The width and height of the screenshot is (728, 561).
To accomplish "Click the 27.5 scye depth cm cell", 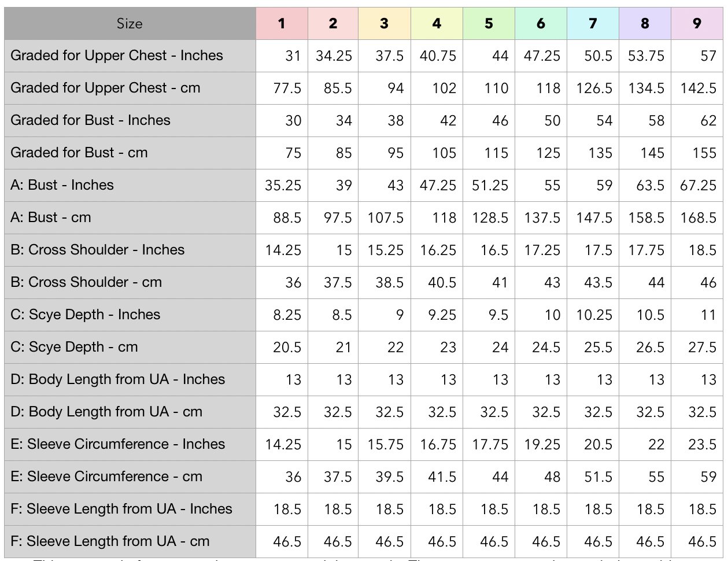I will (x=702, y=348).
